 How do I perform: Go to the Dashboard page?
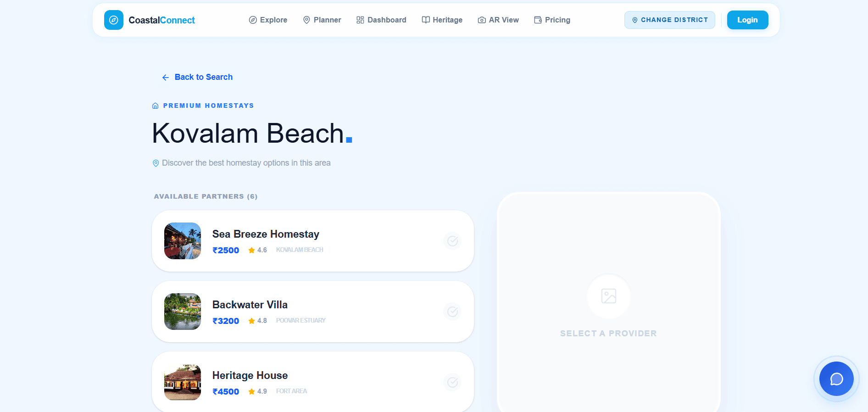tap(381, 20)
